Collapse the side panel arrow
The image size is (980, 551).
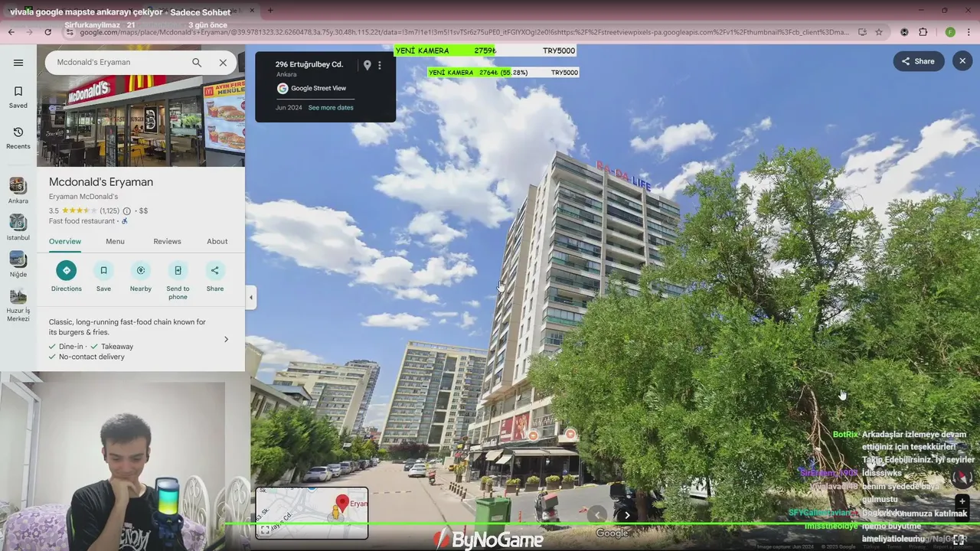[x=251, y=298]
